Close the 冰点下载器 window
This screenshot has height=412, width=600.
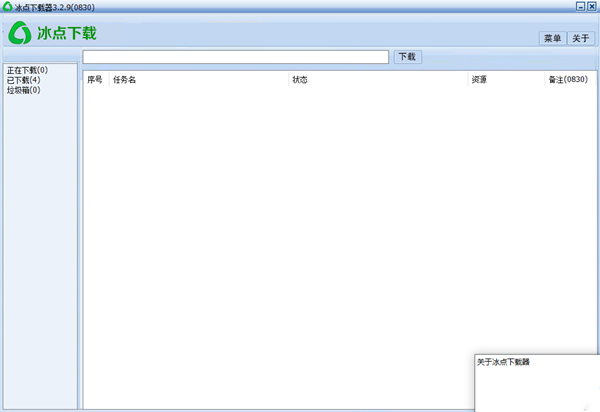592,6
